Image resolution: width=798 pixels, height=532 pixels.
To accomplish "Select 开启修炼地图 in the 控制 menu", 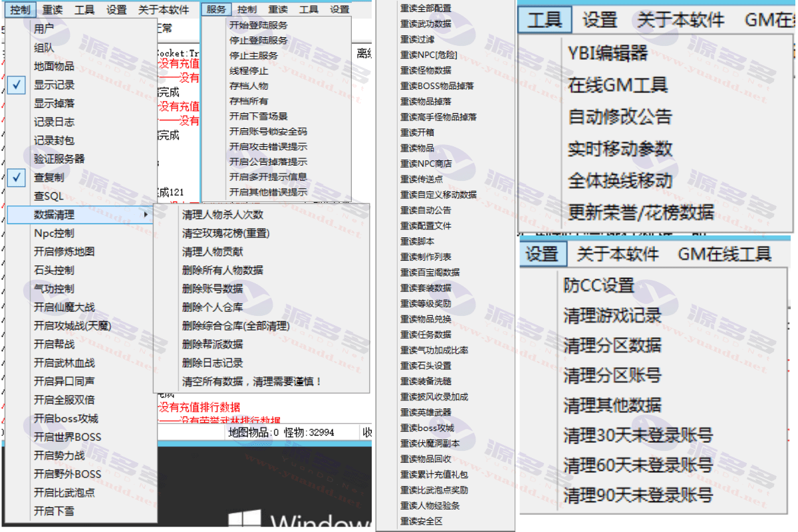I will tap(64, 251).
